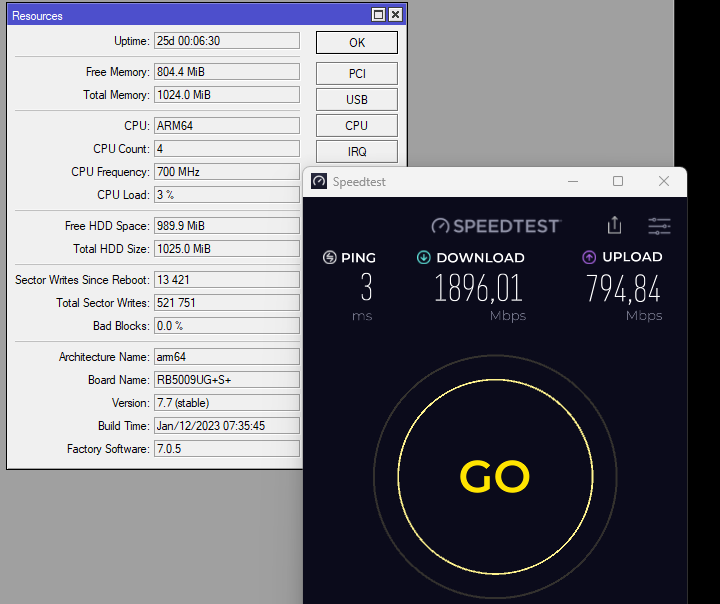The height and width of the screenshot is (604, 720).
Task: Maximize the Resources window
Action: 378,15
